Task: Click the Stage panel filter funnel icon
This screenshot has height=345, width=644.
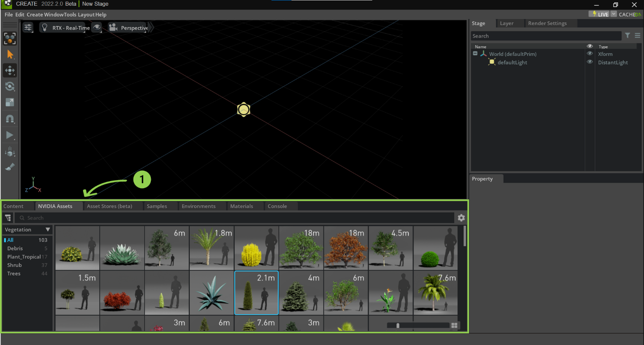Action: [x=627, y=36]
